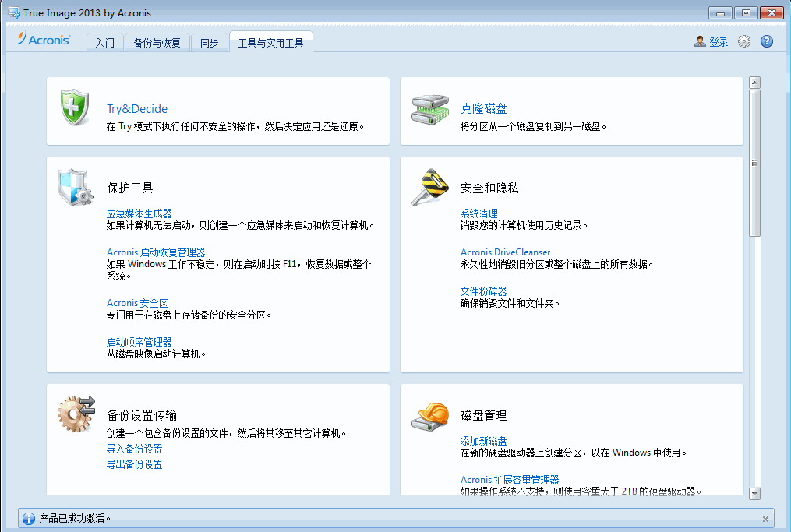Image resolution: width=791 pixels, height=532 pixels.
Task: Dismiss the 产品已成功激活 notification
Action: point(765,519)
